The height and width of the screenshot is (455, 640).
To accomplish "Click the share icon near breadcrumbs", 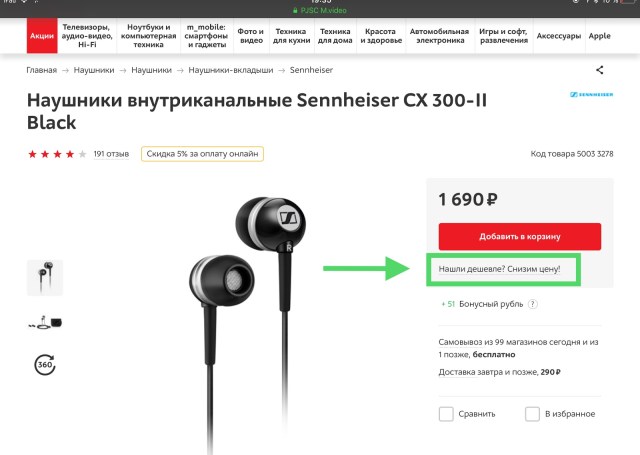I will [x=599, y=70].
